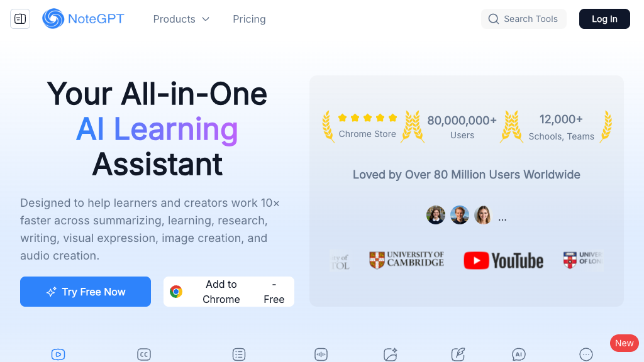Select the audio waveform icon

pyautogui.click(x=321, y=354)
